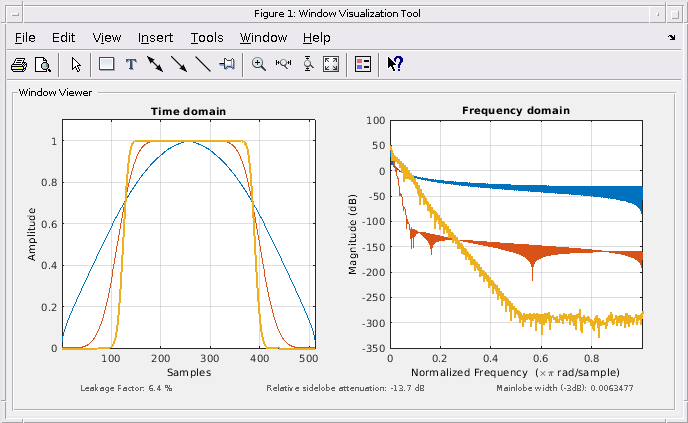
Task: Click the Window Viewer panel title
Action: pyautogui.click(x=55, y=93)
